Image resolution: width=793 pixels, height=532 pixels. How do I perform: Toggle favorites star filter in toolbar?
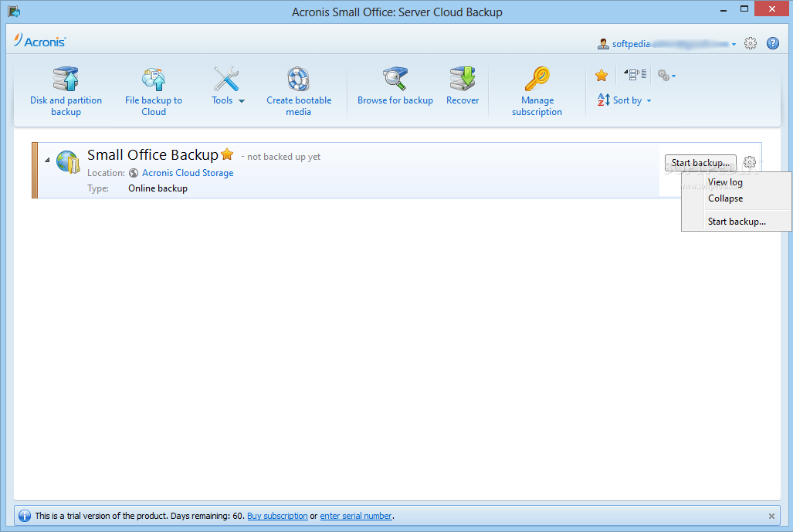click(602, 76)
